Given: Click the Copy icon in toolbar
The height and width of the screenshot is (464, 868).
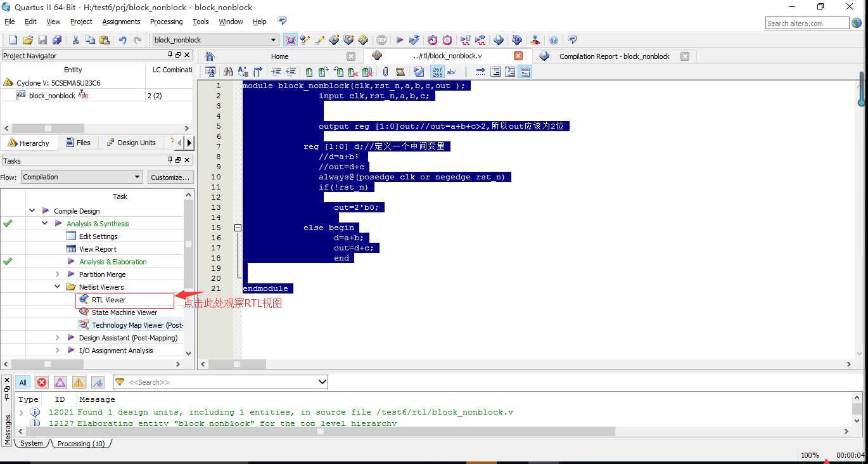Looking at the screenshot, I should [90, 40].
